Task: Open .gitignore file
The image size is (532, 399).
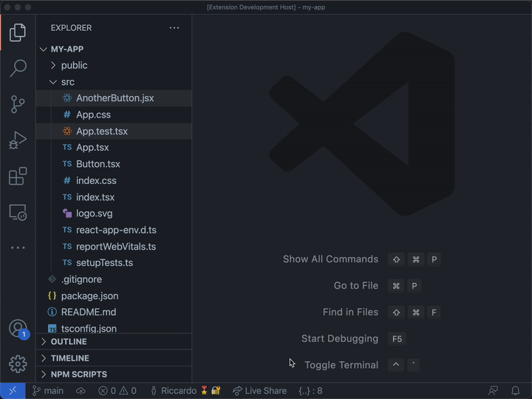Action: (x=114, y=279)
